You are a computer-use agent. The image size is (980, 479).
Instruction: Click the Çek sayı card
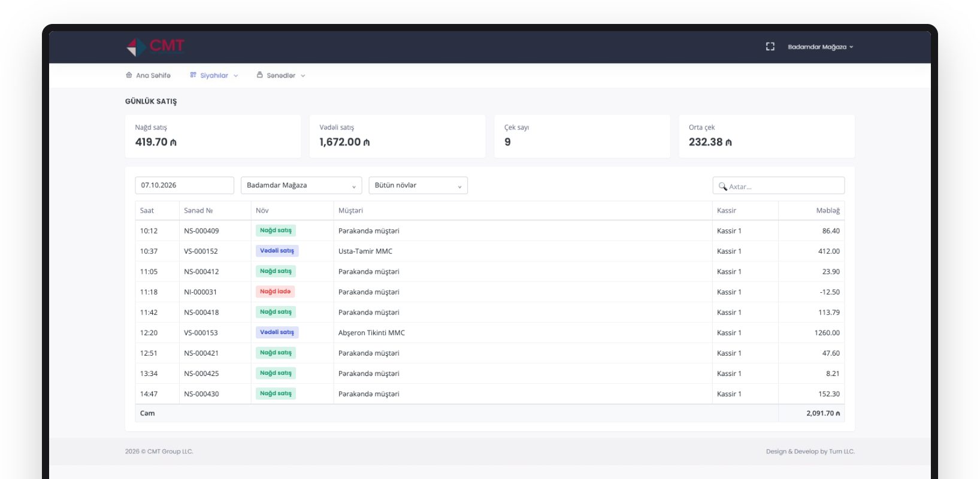tap(582, 137)
